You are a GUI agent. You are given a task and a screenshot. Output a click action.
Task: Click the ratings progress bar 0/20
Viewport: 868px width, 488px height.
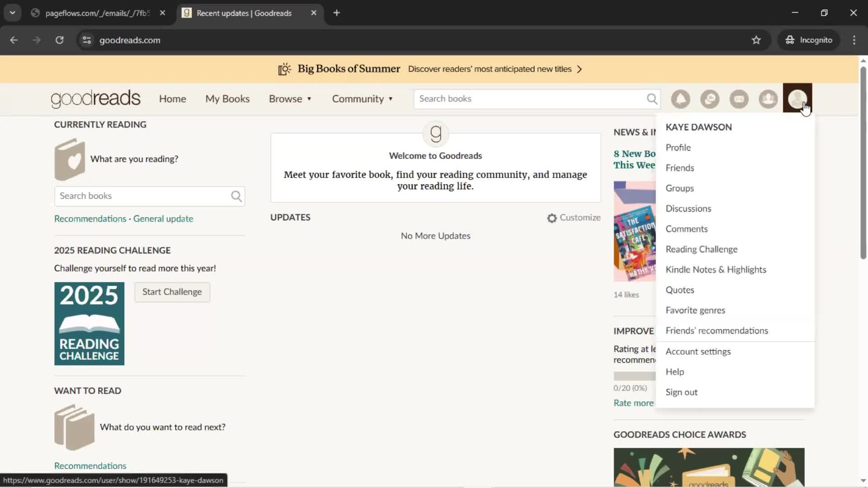634,376
